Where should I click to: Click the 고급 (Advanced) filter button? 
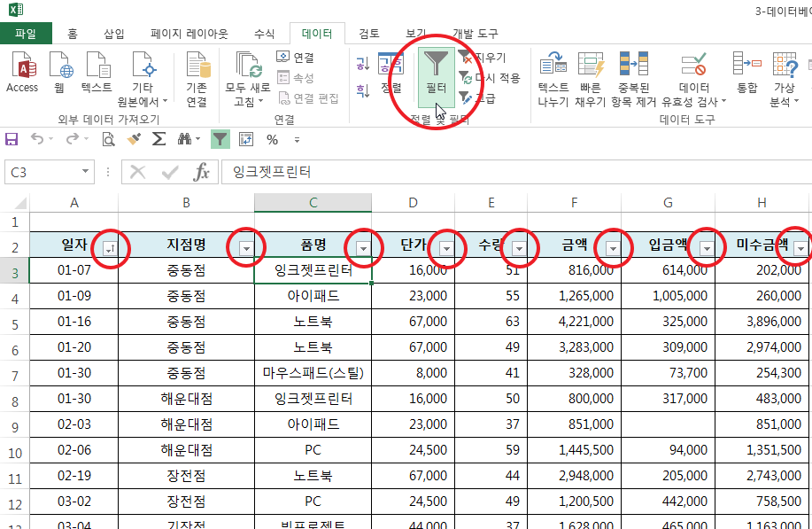[478, 98]
